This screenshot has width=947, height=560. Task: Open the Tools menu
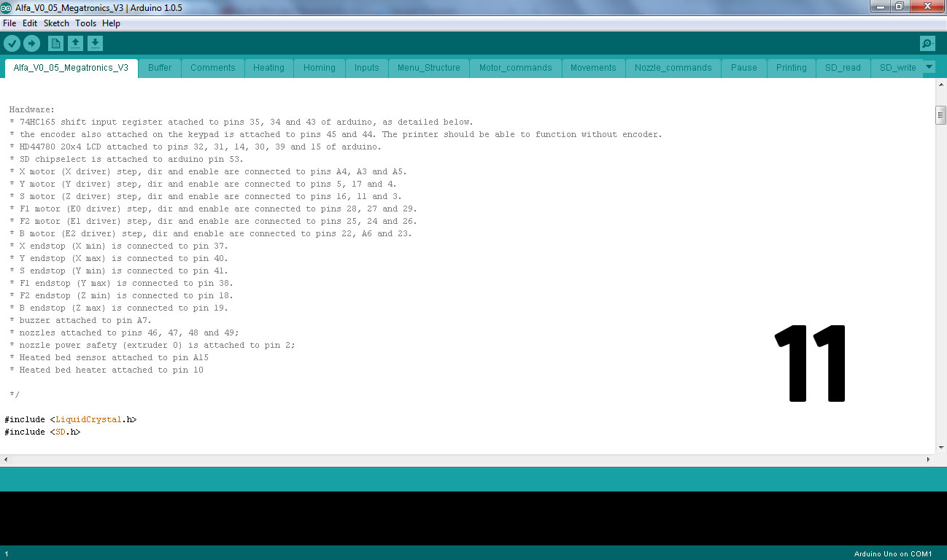[85, 23]
